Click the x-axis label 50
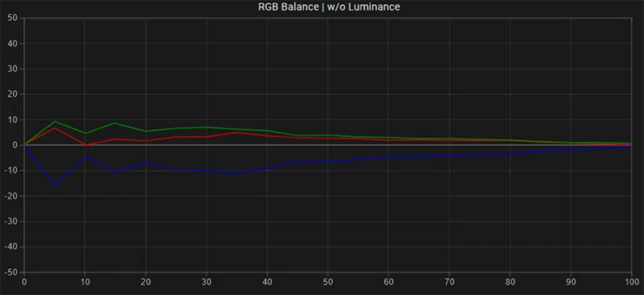This screenshot has height=295, width=644. click(328, 283)
